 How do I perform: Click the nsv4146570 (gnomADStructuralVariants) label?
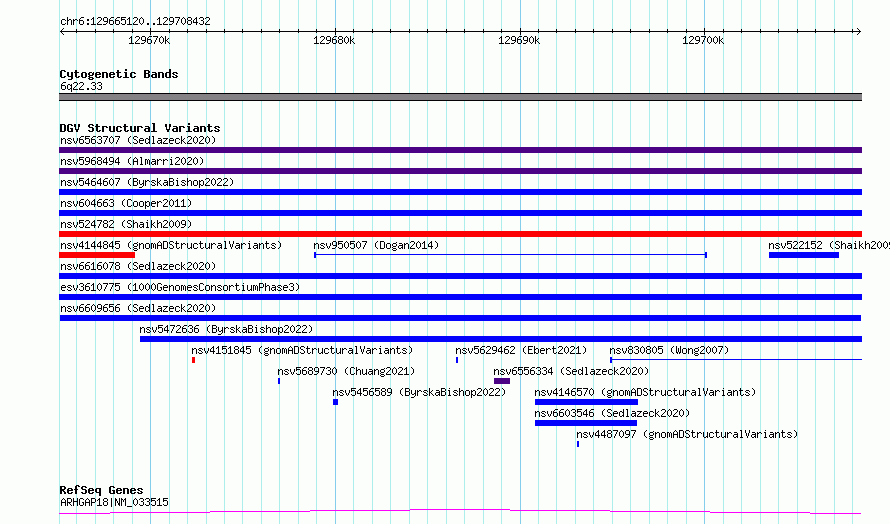[x=645, y=392]
